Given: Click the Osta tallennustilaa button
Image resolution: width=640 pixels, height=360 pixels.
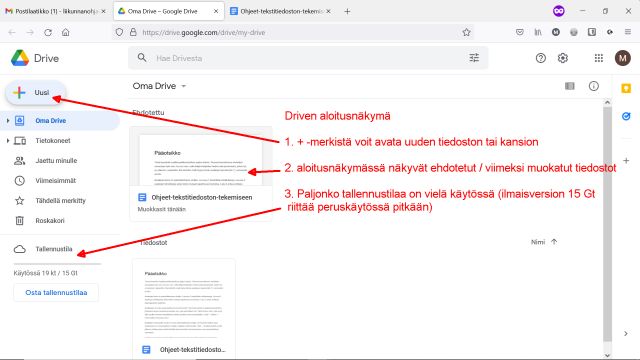Looking at the screenshot, I should 56,293.
